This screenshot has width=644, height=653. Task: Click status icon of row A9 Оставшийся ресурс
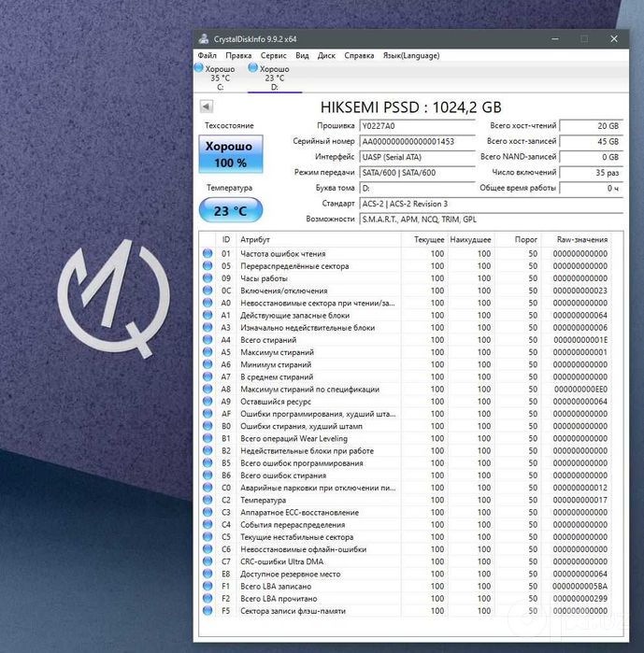(208, 401)
